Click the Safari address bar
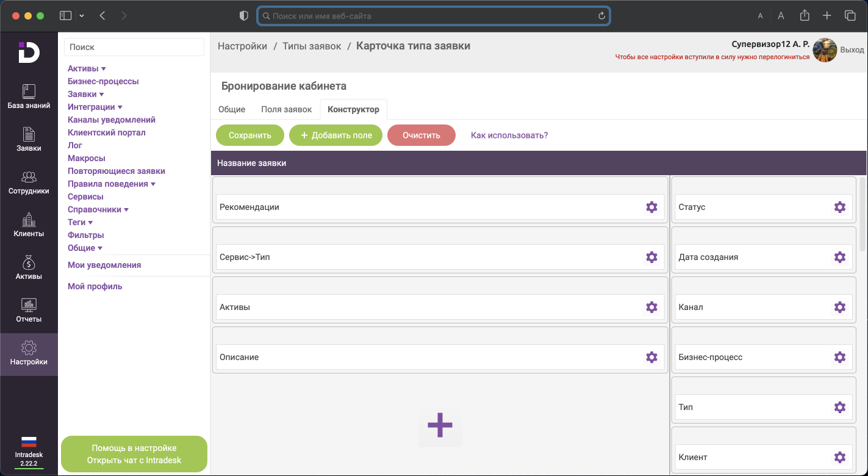868x476 pixels. tap(434, 16)
